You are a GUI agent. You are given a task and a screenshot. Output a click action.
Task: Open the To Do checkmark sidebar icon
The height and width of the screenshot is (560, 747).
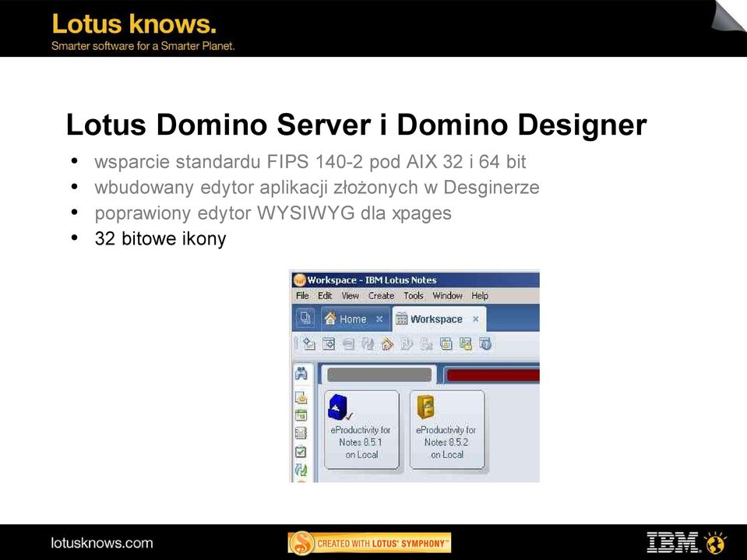(301, 451)
